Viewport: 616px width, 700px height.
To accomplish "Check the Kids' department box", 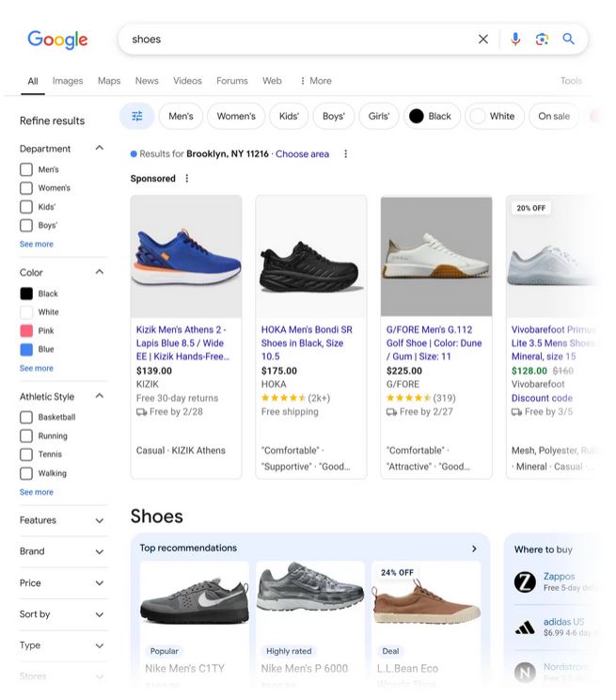I will [26, 207].
